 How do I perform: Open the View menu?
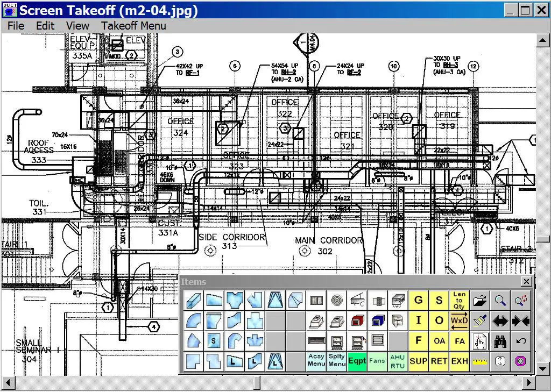77,26
